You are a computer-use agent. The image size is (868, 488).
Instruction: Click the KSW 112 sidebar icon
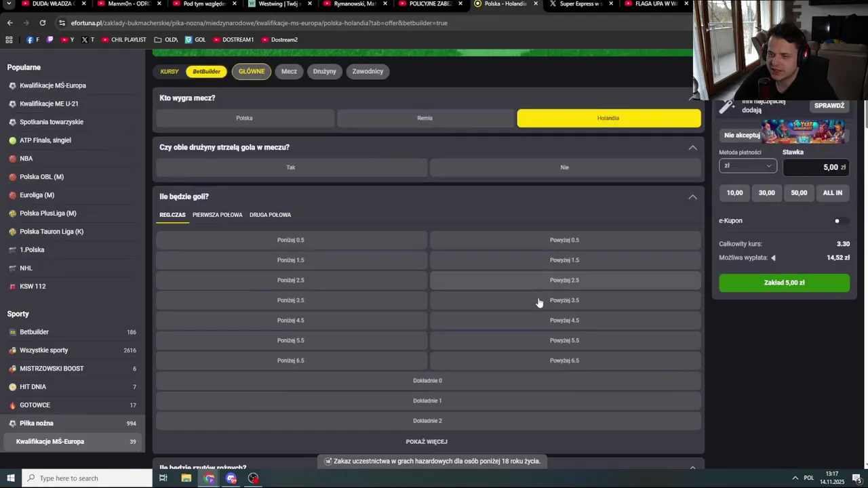[12, 286]
